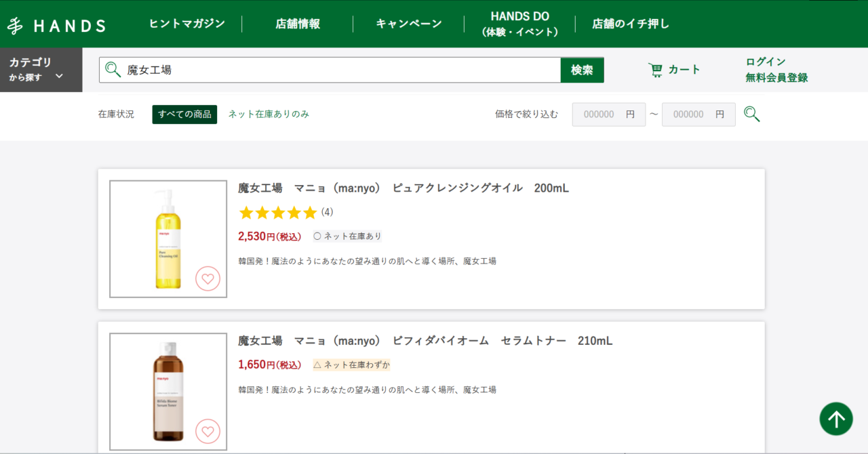Click the magnifier icon in search box
The height and width of the screenshot is (454, 868).
click(x=113, y=70)
